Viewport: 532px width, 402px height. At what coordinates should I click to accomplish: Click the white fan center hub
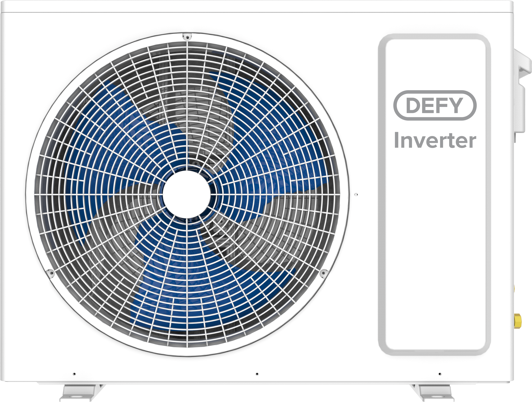187,194
